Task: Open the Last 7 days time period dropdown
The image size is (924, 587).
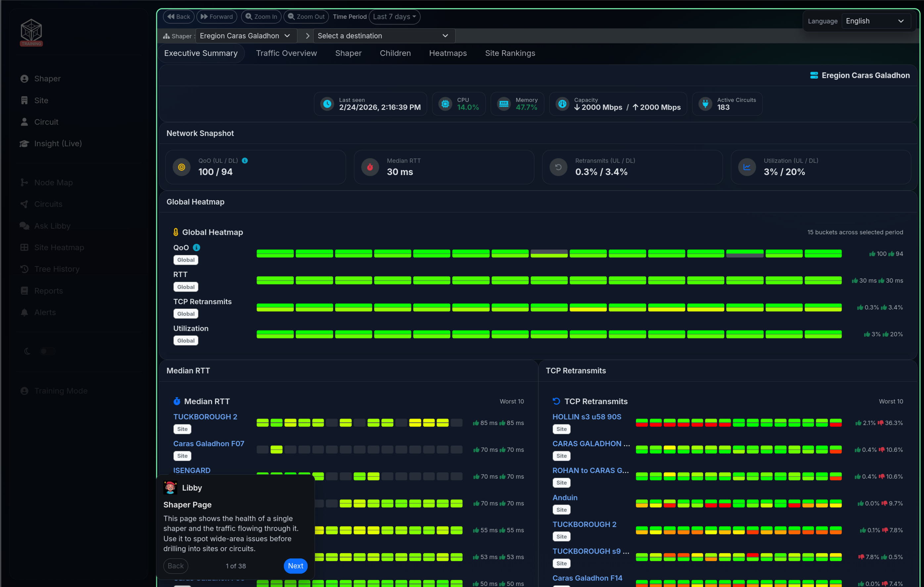Action: pos(394,17)
